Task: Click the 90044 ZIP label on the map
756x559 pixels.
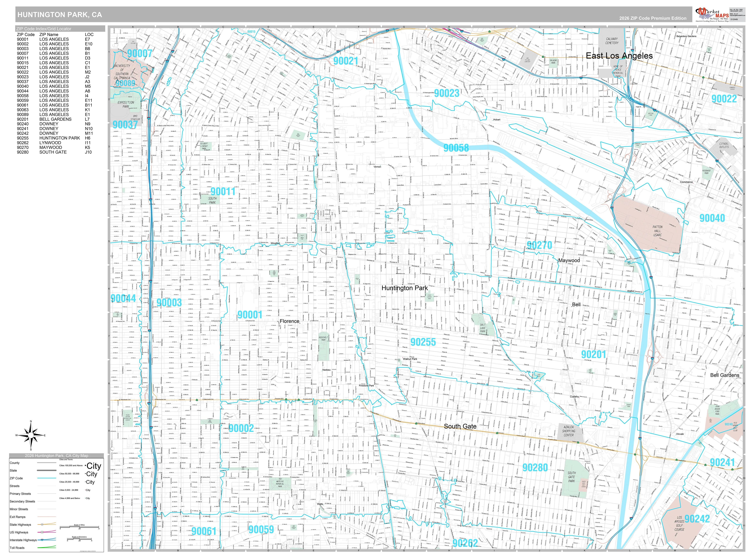Action: (123, 298)
